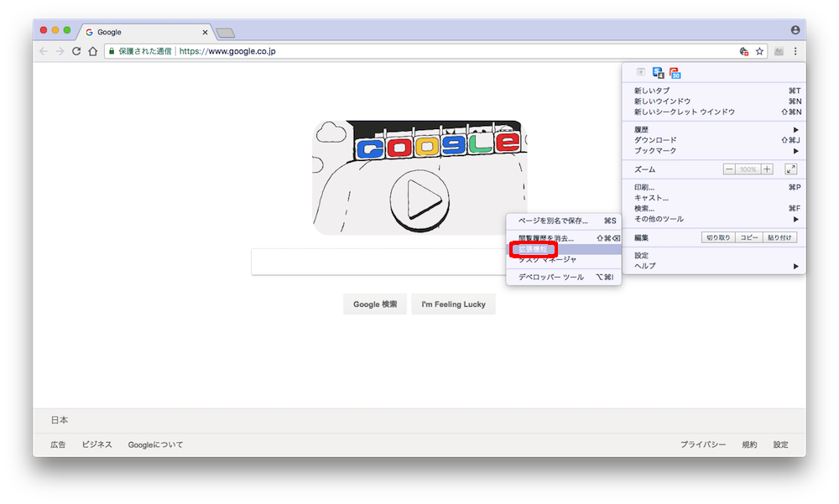Click the red extension icon showing 30

pyautogui.click(x=676, y=72)
